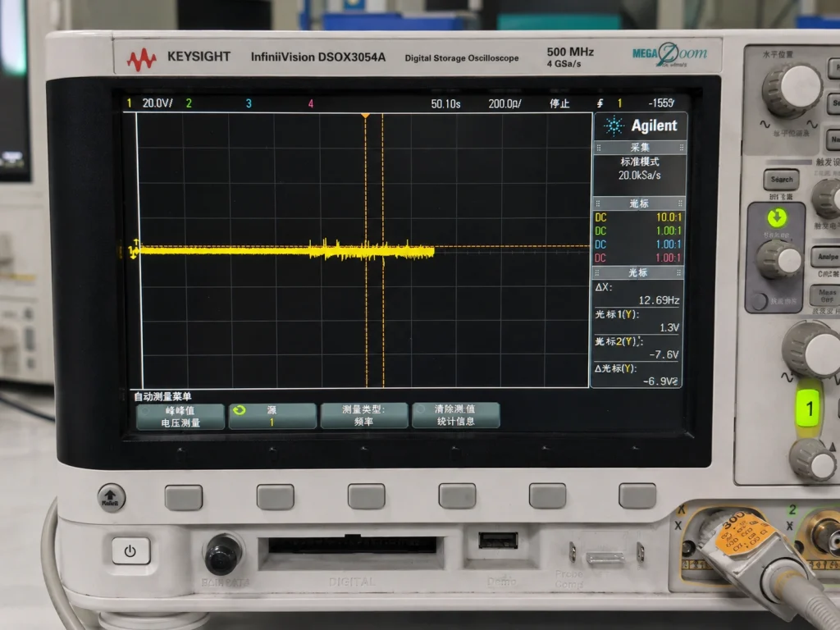Click the power button on the front panel

(130, 550)
